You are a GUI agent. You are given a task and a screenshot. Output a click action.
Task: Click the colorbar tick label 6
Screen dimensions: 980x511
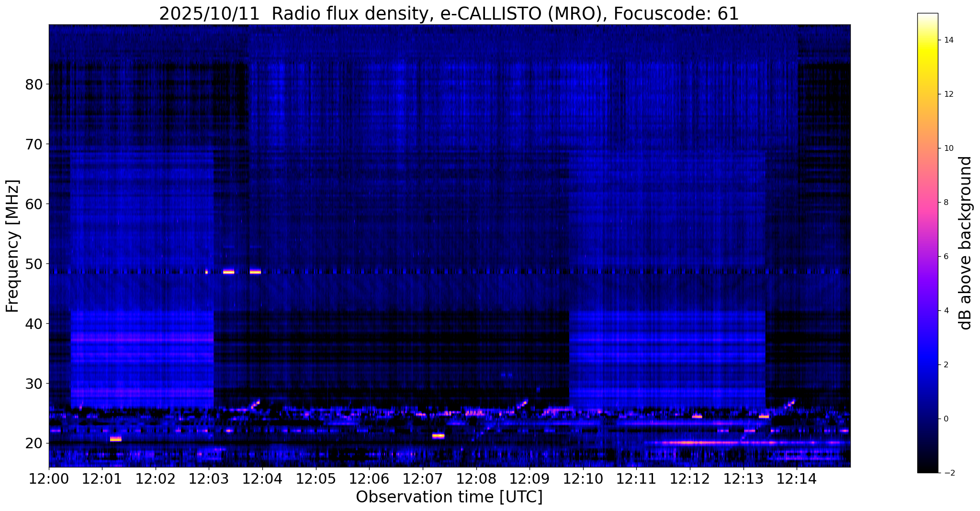[x=946, y=257]
